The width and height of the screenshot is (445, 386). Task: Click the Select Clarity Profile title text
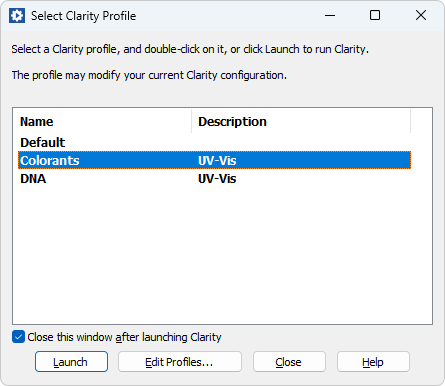click(x=84, y=16)
